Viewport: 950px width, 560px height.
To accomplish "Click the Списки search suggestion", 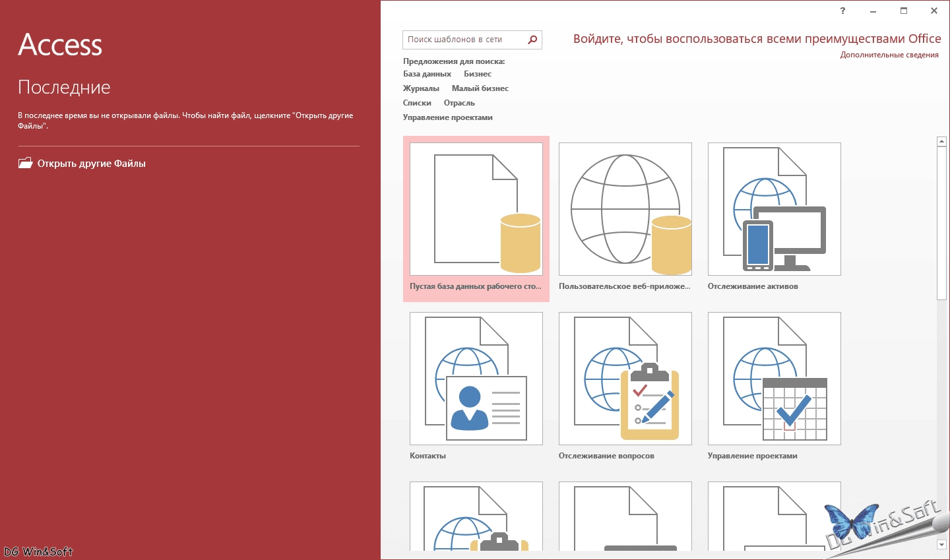I will tap(417, 103).
